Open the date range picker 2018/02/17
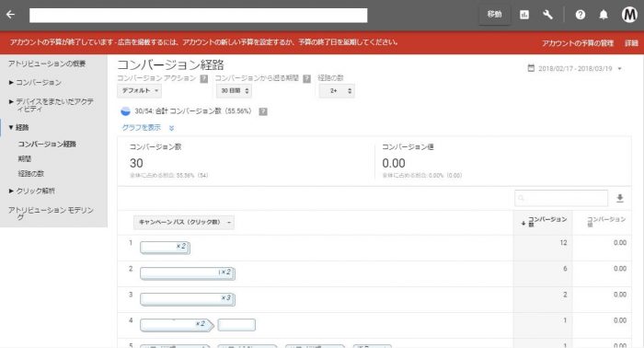This screenshot has height=348, width=644. 575,69
